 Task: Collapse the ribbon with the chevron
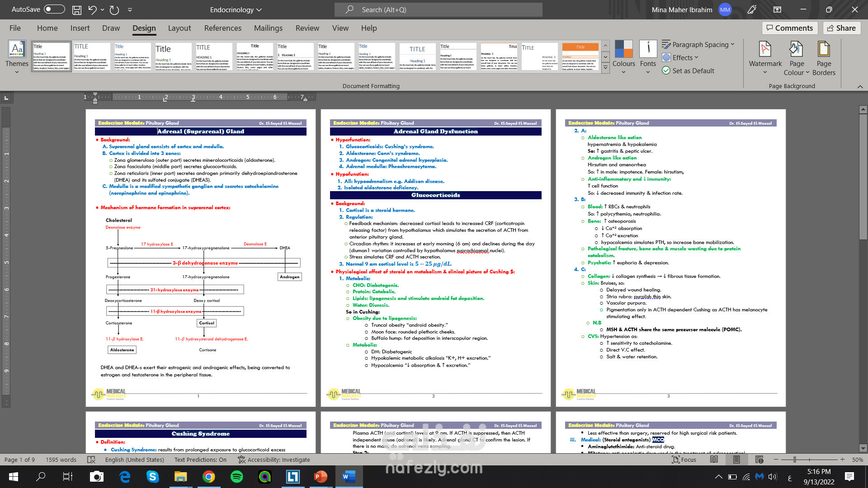(x=860, y=86)
